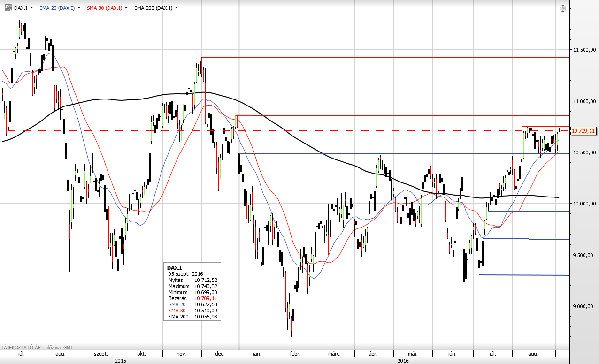The height and width of the screenshot is (364, 599).
Task: Click the nov. label on time axis
Action: click(x=182, y=354)
